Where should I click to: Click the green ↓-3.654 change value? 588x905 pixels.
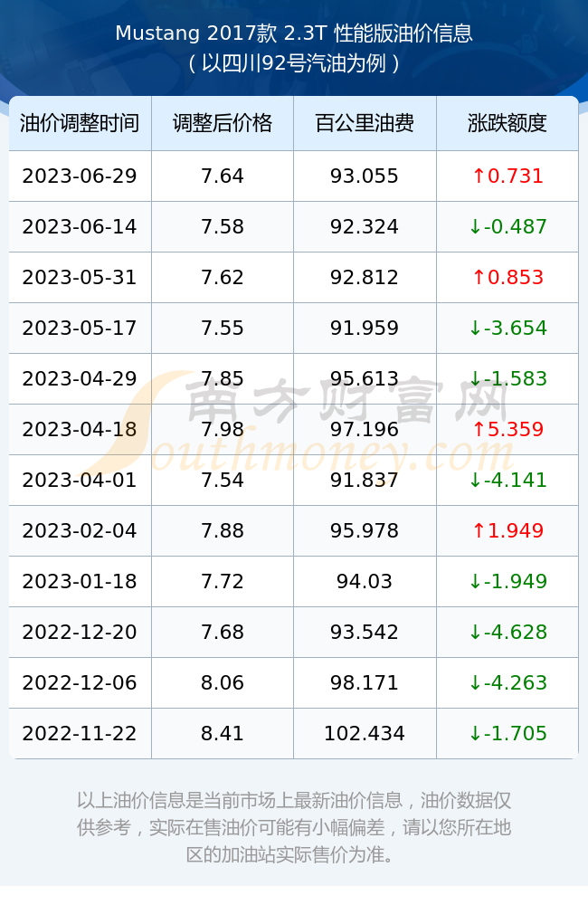point(507,329)
